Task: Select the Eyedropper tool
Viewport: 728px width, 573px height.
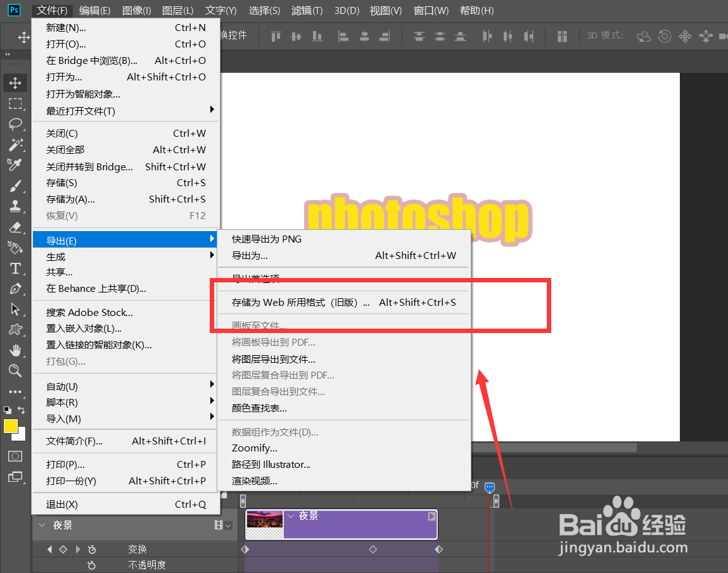Action: pos(15,165)
